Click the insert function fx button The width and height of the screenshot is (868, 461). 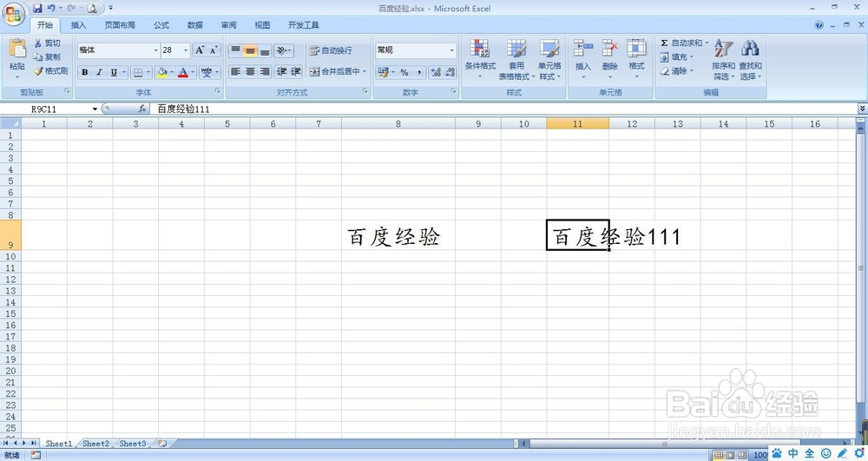pos(142,109)
